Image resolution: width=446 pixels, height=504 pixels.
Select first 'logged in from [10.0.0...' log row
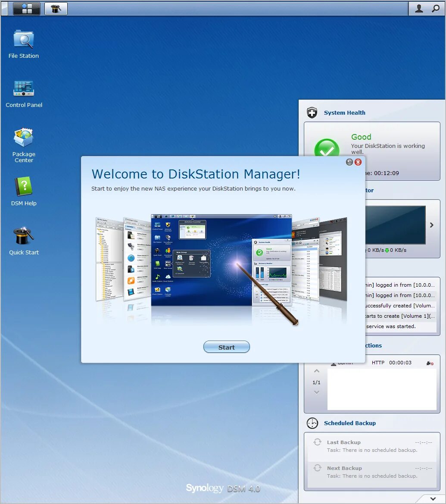tap(400, 285)
